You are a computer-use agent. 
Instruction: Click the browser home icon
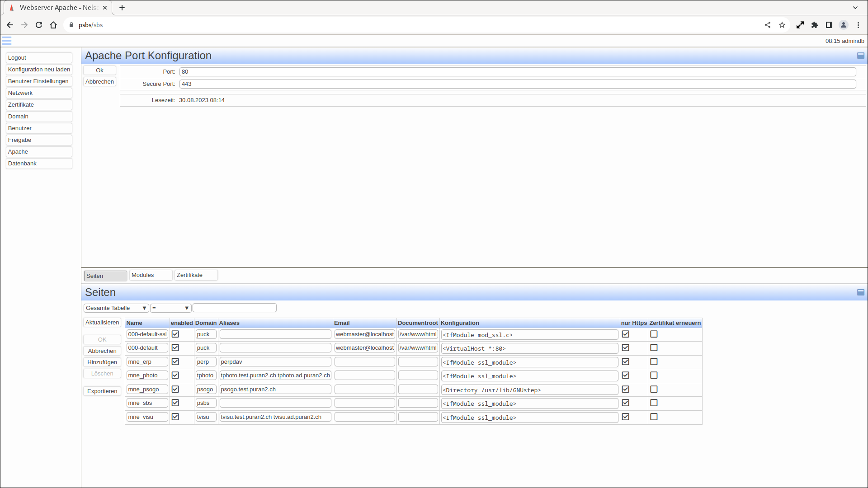click(x=53, y=25)
